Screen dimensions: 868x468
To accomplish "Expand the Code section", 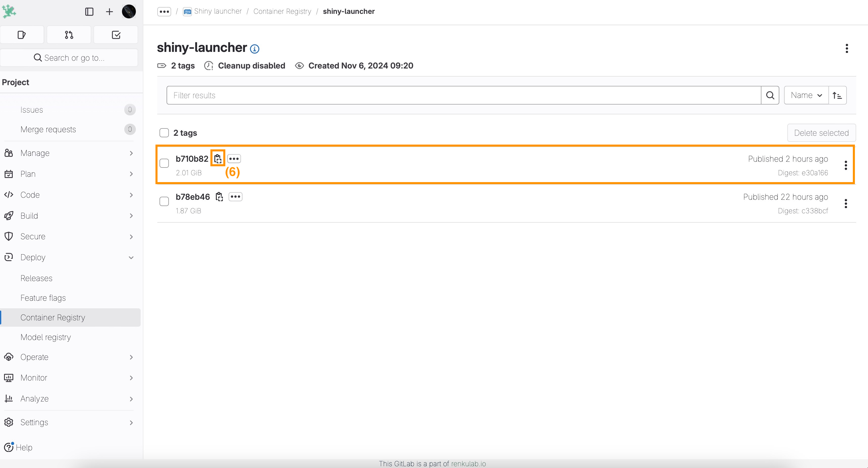I will (70, 195).
